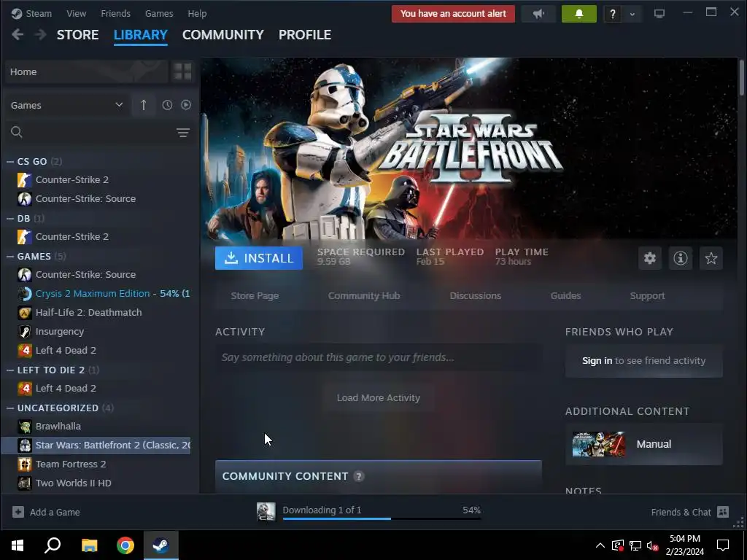Open the Store Page link
747x560 pixels.
(x=255, y=296)
